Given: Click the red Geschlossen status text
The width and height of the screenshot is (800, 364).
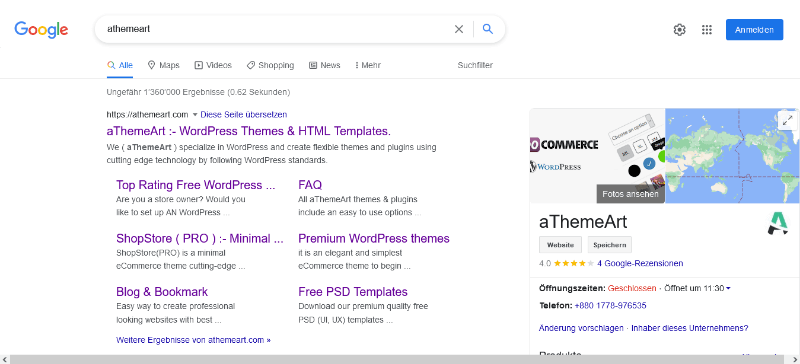Looking at the screenshot, I should pyautogui.click(x=632, y=288).
